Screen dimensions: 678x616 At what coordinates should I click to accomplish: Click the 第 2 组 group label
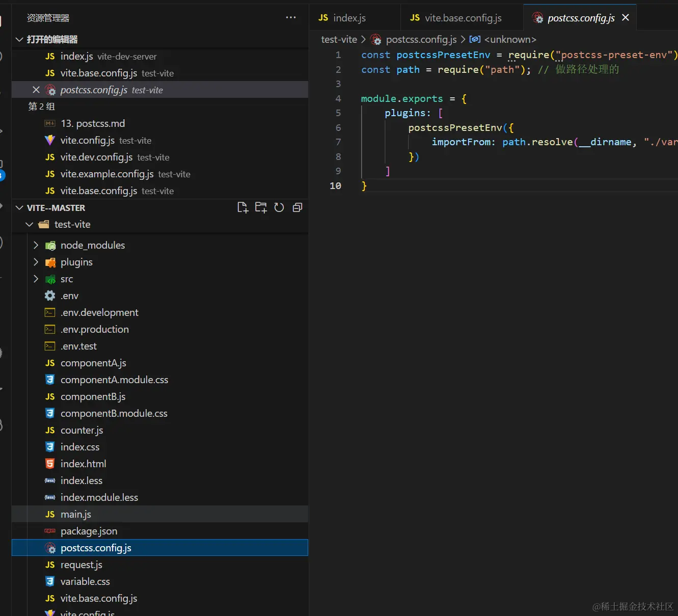click(x=42, y=106)
